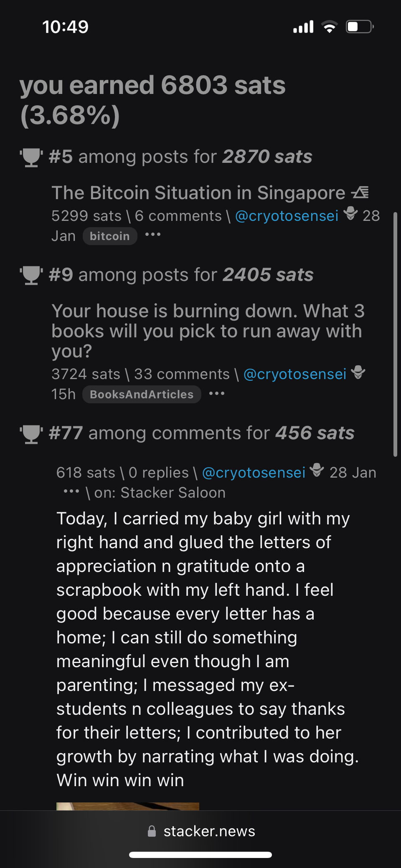
Task: Click the bounty icon after Singapore post title
Action: (x=360, y=192)
